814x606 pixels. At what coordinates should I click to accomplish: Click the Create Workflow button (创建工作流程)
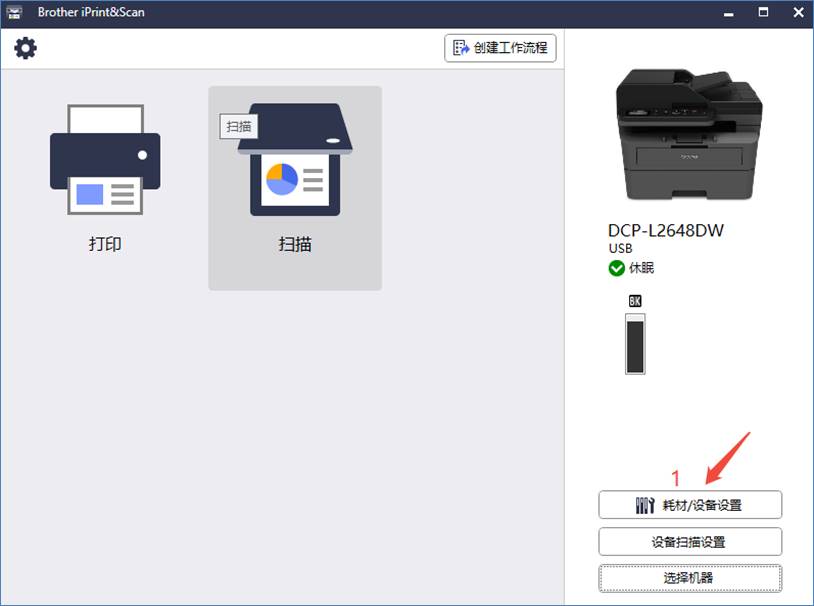(x=500, y=48)
